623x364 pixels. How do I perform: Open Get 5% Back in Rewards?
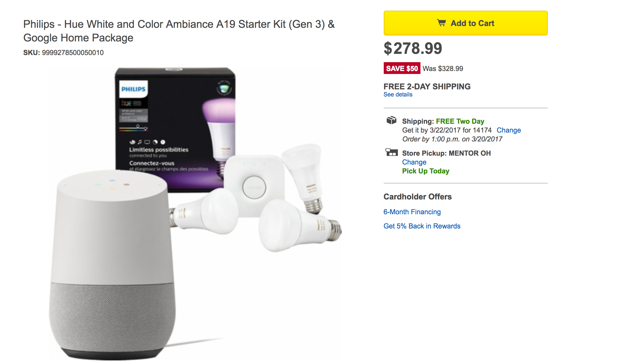422,226
